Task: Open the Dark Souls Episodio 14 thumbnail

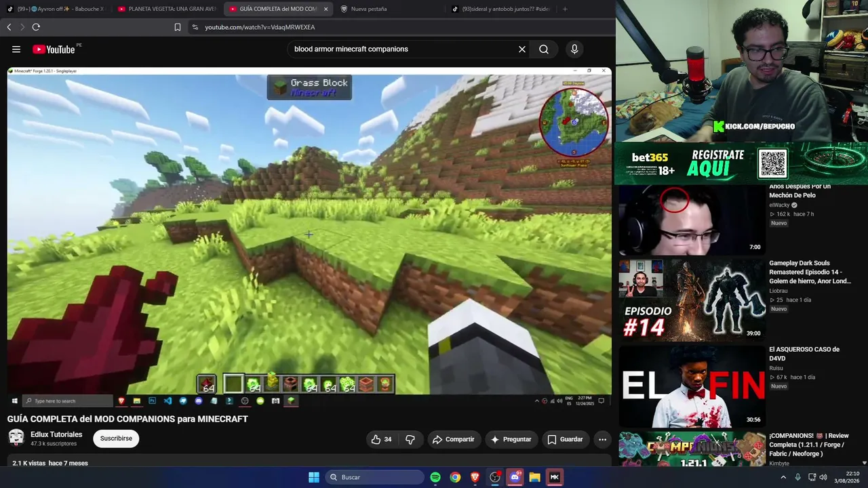Action: tap(692, 300)
